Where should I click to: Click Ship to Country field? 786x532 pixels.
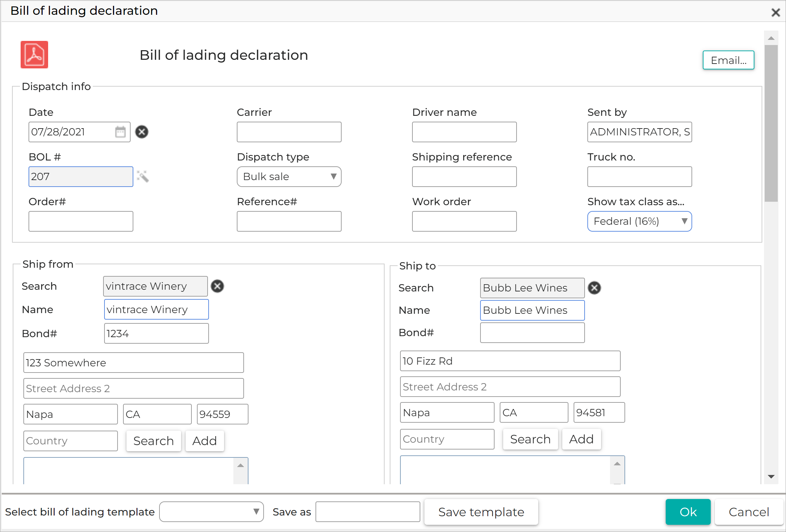[447, 439]
